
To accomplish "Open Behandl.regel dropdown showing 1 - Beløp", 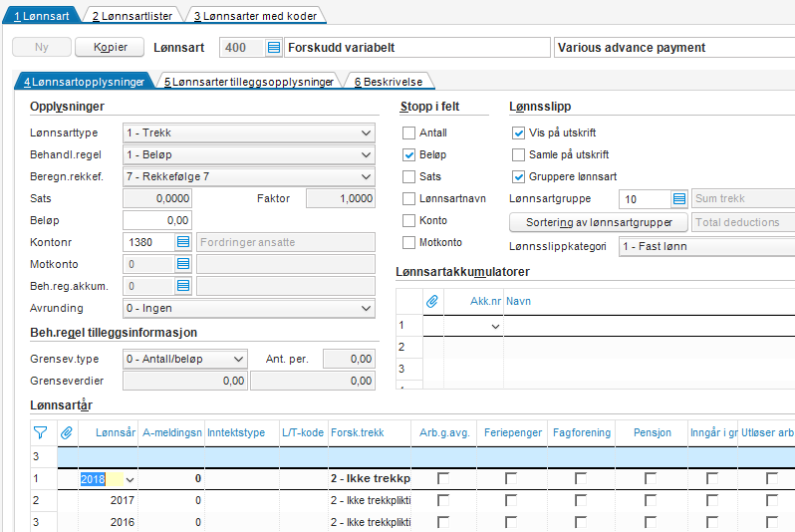I will click(x=249, y=154).
